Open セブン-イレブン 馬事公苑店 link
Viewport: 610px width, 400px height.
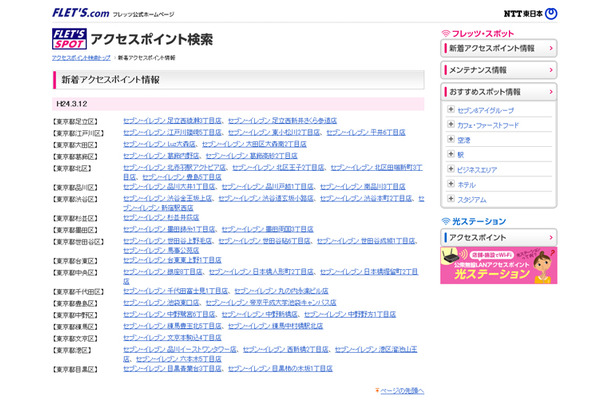[161, 251]
